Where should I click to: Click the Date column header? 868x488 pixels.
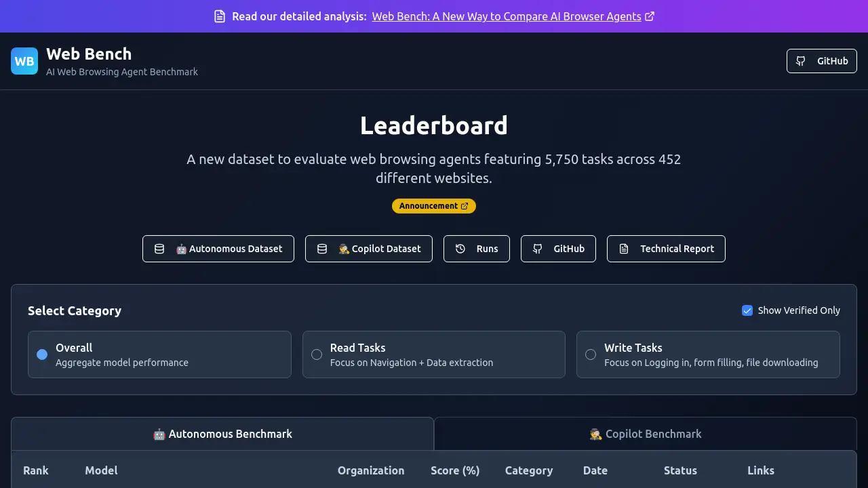(595, 470)
